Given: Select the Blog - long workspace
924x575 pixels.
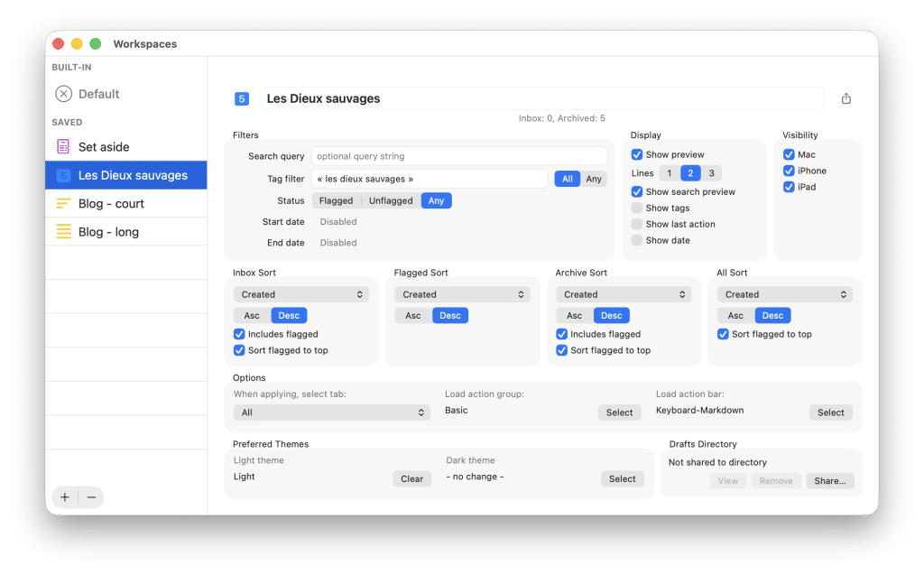Looking at the screenshot, I should 126,232.
